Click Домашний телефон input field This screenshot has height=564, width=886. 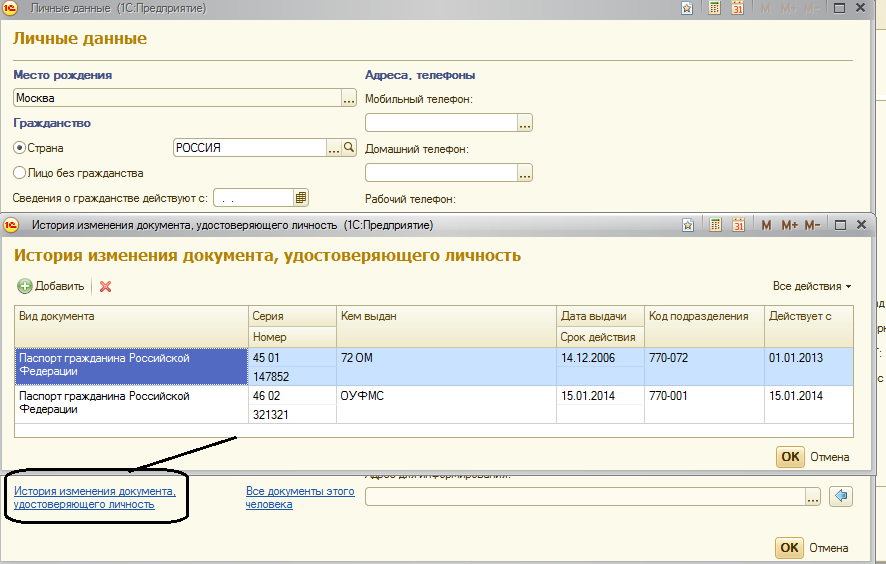pos(441,172)
